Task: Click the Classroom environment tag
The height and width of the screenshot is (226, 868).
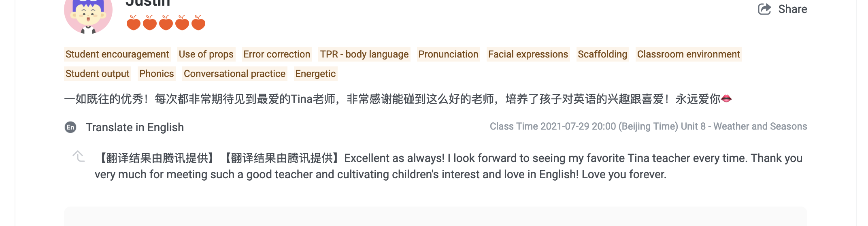Action: [688, 54]
